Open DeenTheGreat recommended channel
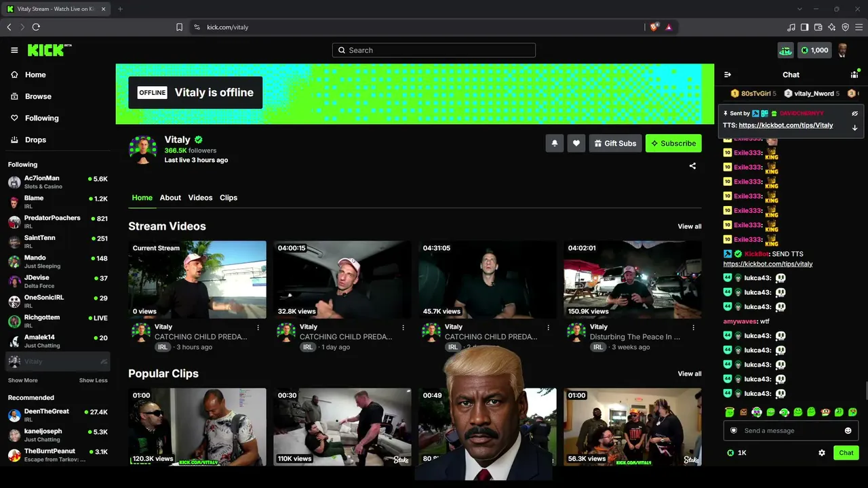This screenshot has height=488, width=868. click(58, 415)
